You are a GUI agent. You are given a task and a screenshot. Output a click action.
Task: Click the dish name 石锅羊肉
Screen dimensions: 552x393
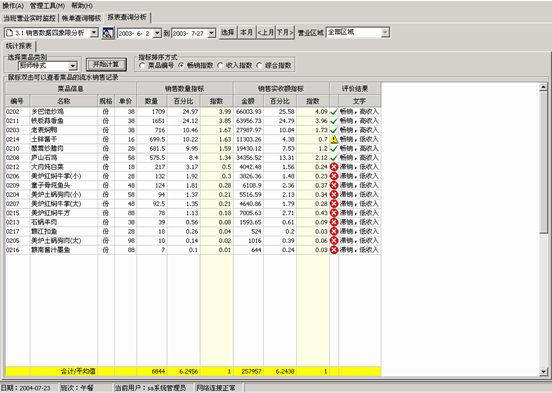(x=44, y=222)
